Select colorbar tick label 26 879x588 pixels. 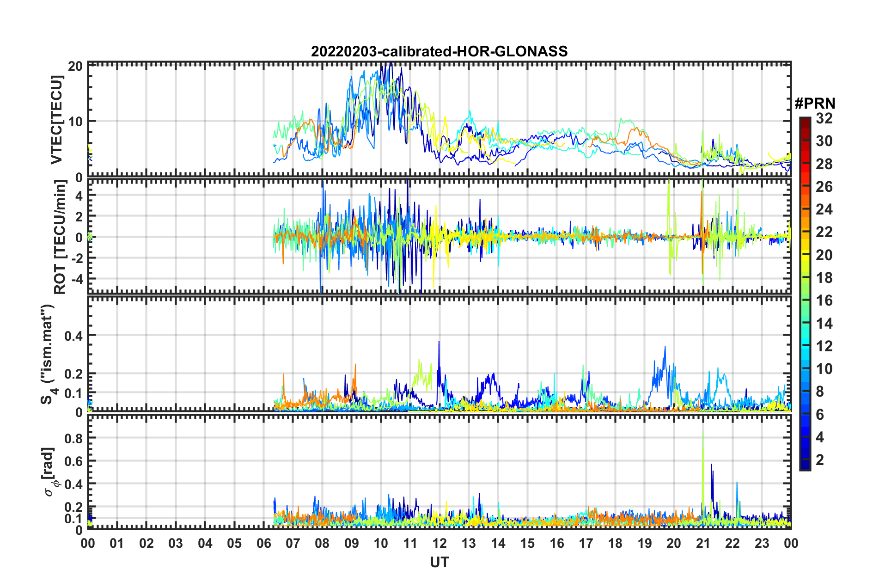tap(824, 187)
